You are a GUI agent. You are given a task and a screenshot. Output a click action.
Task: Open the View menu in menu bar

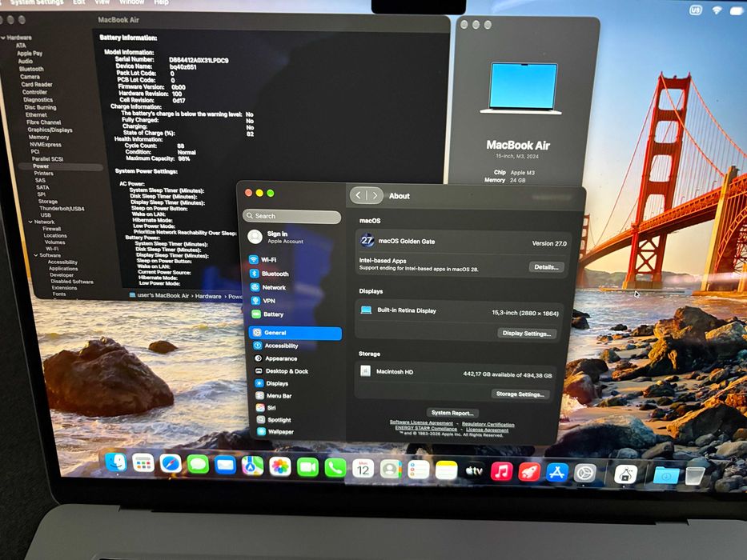(x=102, y=2)
